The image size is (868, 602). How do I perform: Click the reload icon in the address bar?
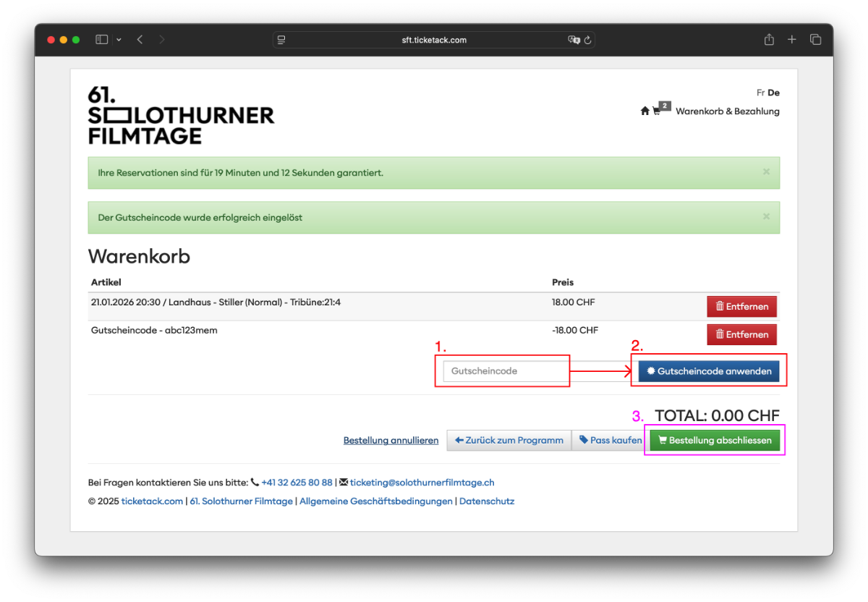coord(587,40)
